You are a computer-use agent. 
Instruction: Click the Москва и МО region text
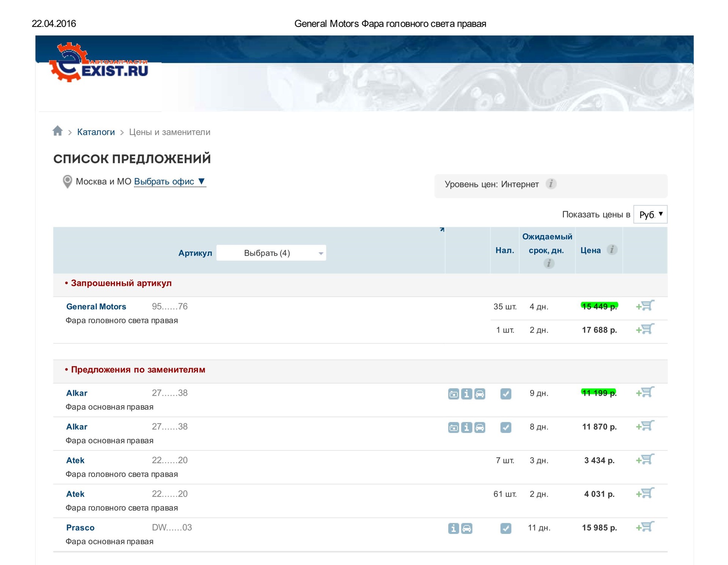pos(104,182)
